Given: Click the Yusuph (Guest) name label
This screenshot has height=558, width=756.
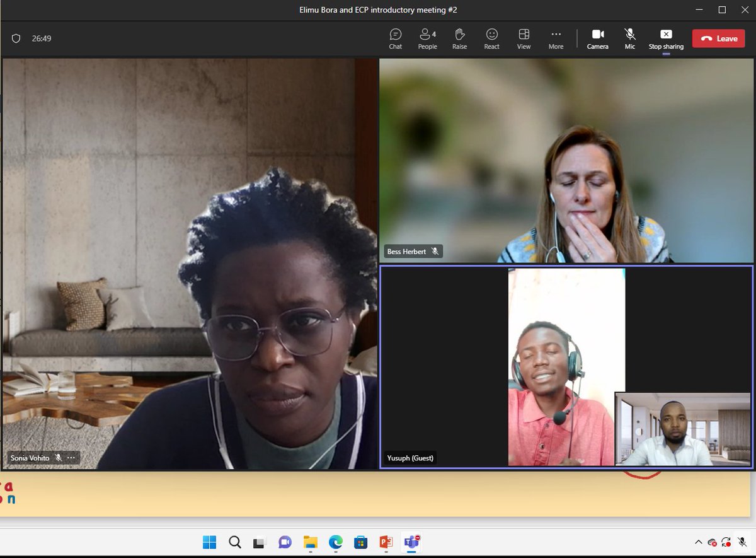Looking at the screenshot, I should coord(410,458).
